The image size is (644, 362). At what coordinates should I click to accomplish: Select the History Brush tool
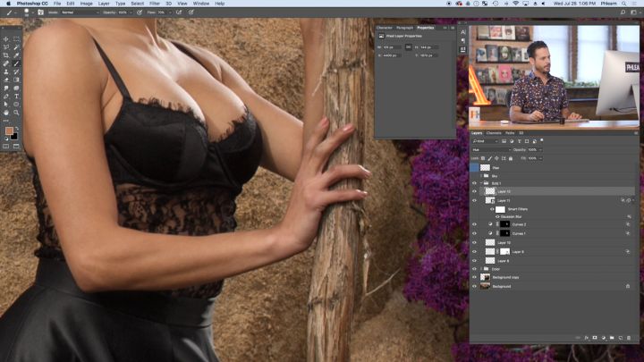(x=16, y=72)
